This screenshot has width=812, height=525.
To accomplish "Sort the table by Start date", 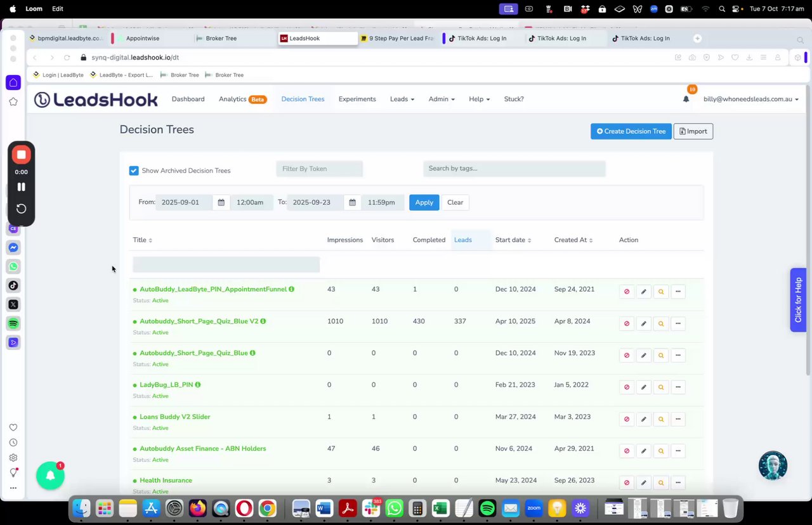I will [x=513, y=240].
